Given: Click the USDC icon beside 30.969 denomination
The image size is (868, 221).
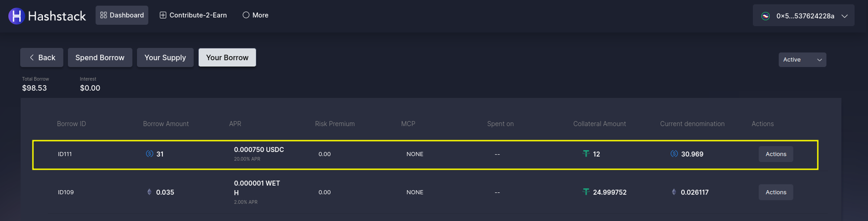Looking at the screenshot, I should (x=674, y=154).
